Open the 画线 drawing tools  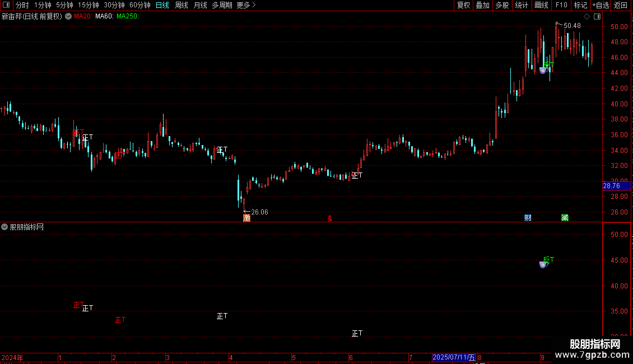(x=541, y=5)
